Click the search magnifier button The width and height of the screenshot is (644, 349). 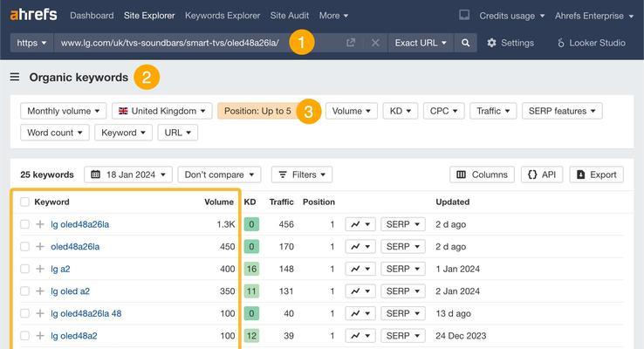465,43
